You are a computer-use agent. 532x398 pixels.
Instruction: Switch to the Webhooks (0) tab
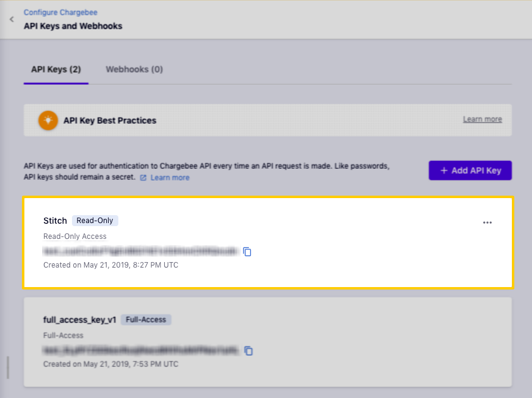pos(134,69)
